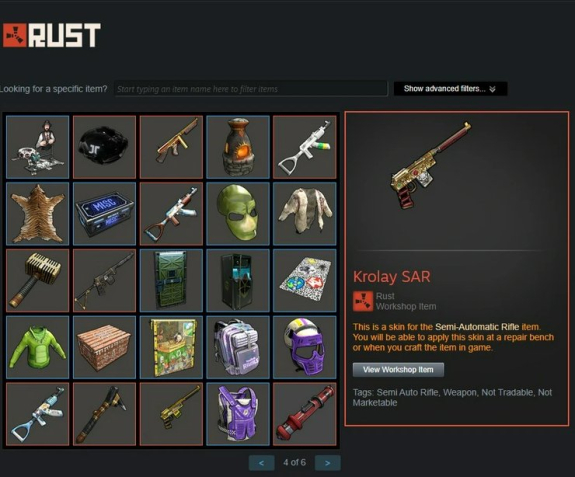The width and height of the screenshot is (575, 477).
Task: Click the Rust logo at top
Action: coord(51,35)
